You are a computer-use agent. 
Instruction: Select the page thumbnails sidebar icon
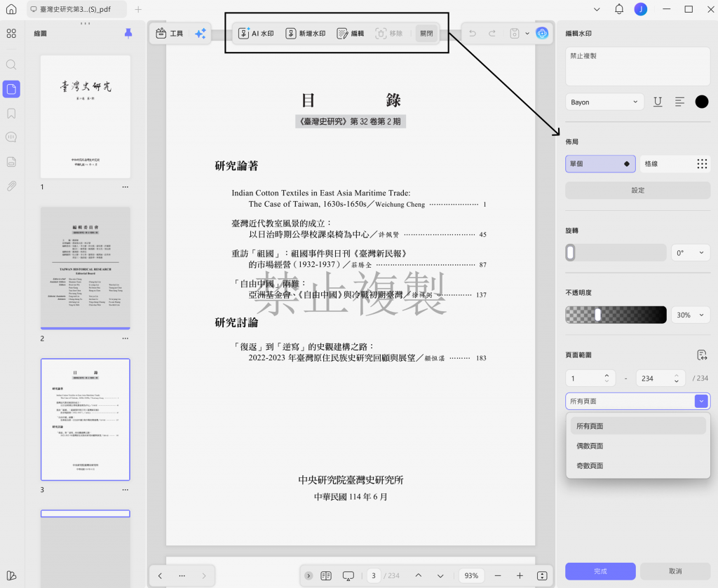[11, 89]
